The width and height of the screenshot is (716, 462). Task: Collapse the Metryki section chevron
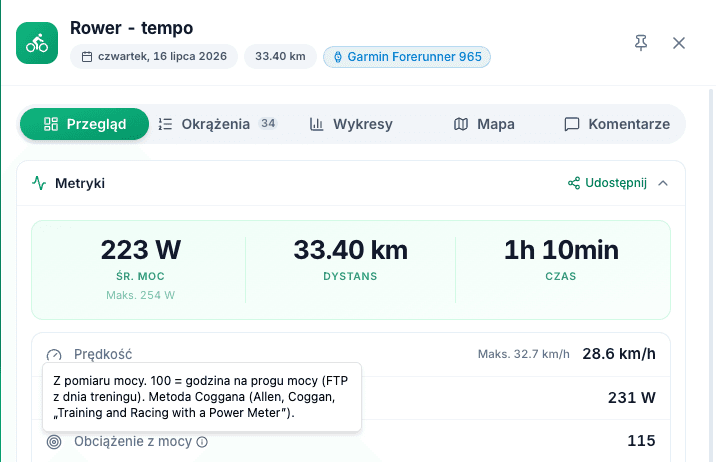tap(663, 183)
